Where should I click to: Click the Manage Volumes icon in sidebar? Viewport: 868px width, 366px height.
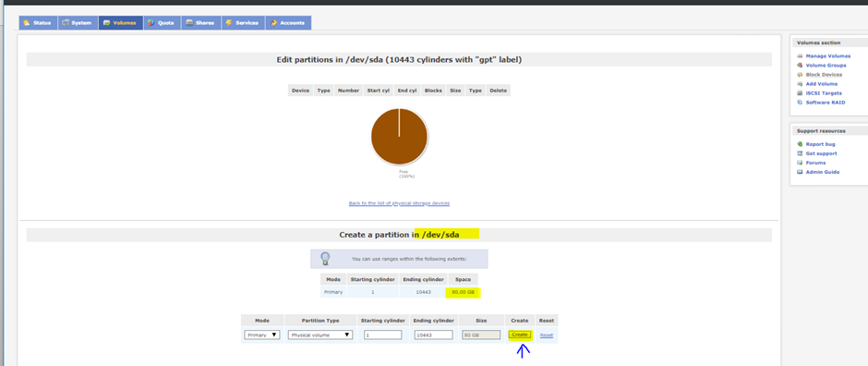coord(800,56)
